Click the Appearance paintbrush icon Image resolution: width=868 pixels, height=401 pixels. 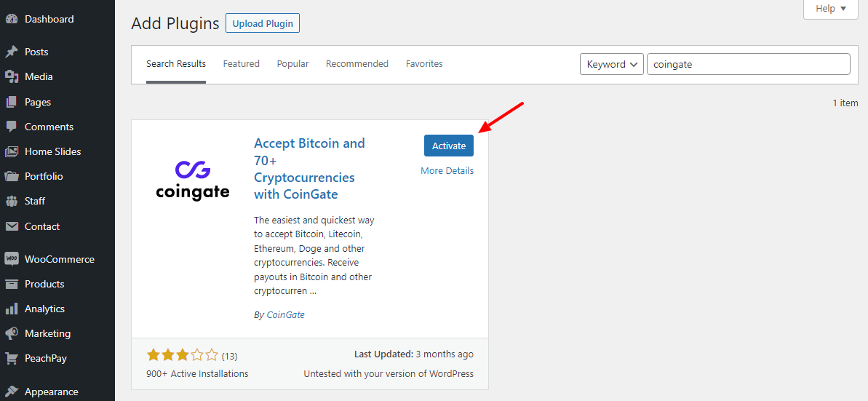coord(12,392)
